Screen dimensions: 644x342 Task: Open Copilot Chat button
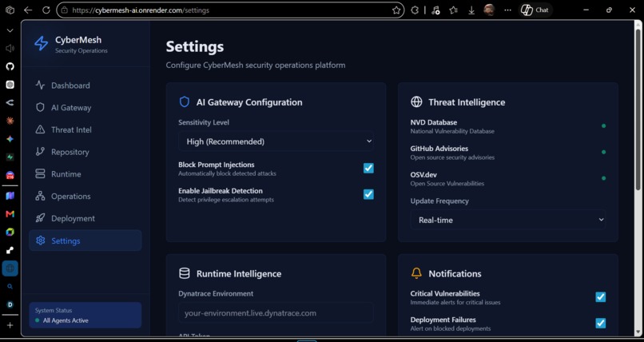coord(535,10)
